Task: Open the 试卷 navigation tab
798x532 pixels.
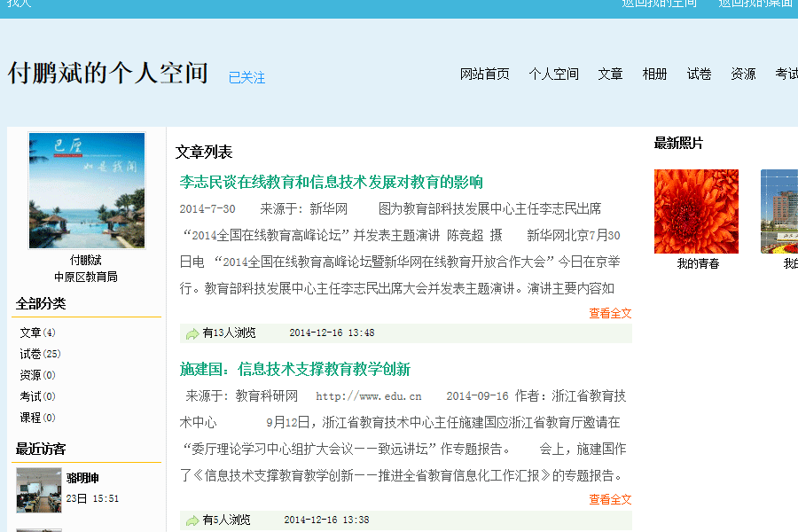Action: [x=699, y=74]
